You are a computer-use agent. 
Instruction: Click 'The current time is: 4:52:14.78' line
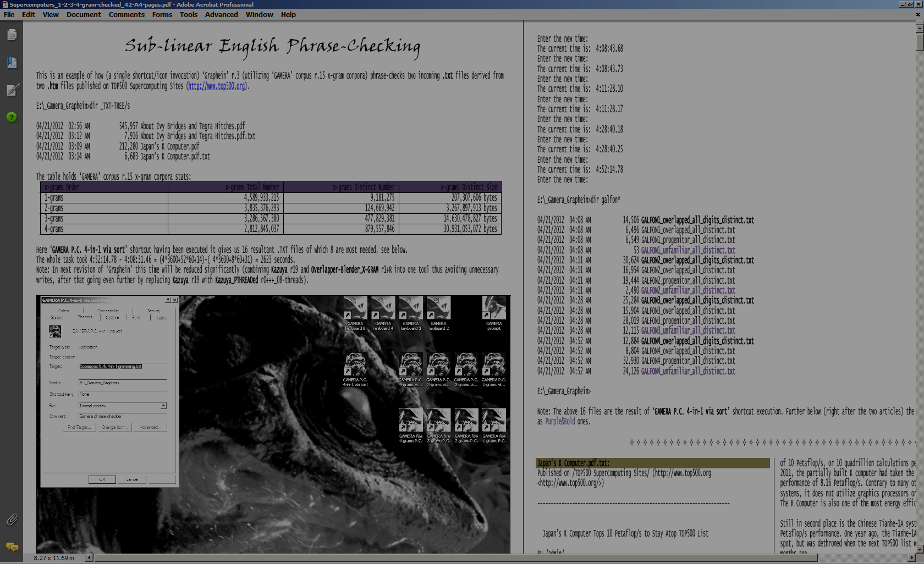pos(580,170)
